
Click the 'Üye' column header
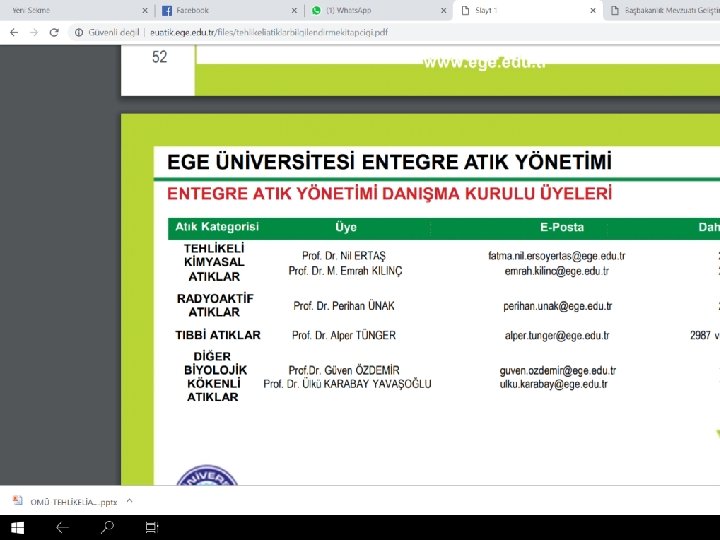(x=346, y=227)
